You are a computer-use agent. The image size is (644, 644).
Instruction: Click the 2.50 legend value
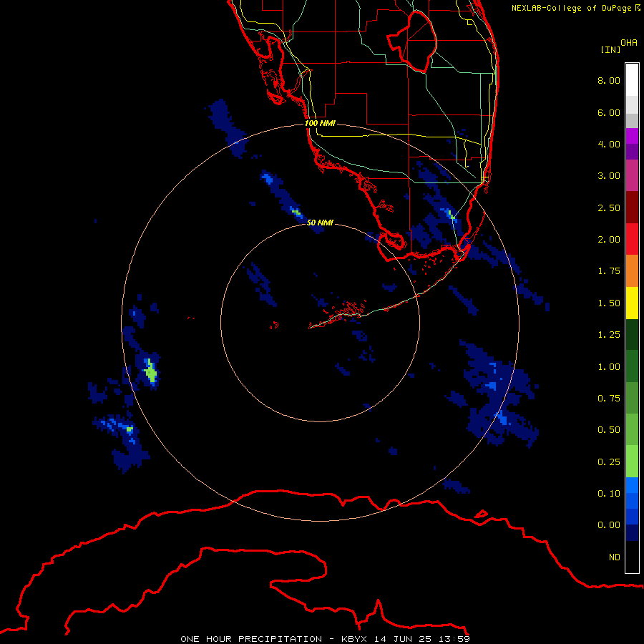click(609, 208)
